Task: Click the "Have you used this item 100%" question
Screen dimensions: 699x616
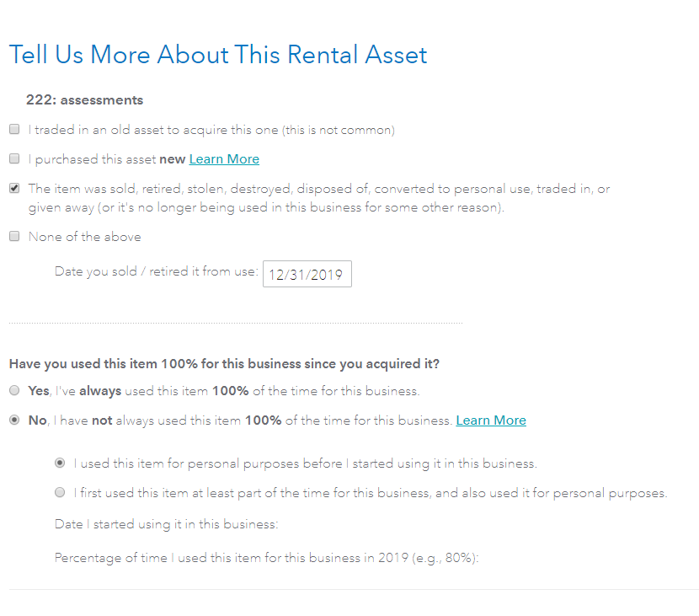Action: (x=224, y=364)
